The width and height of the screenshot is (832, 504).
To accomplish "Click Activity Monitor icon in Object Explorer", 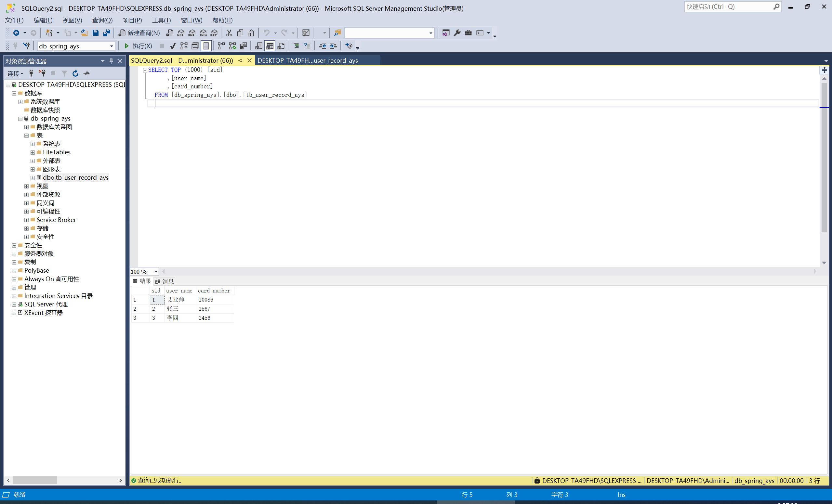I will [x=87, y=73].
